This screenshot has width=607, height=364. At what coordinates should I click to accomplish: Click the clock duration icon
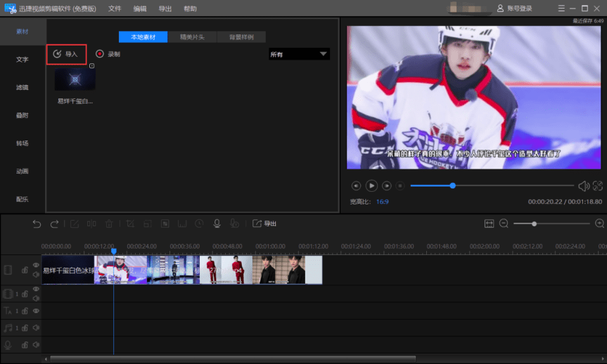coord(199,223)
